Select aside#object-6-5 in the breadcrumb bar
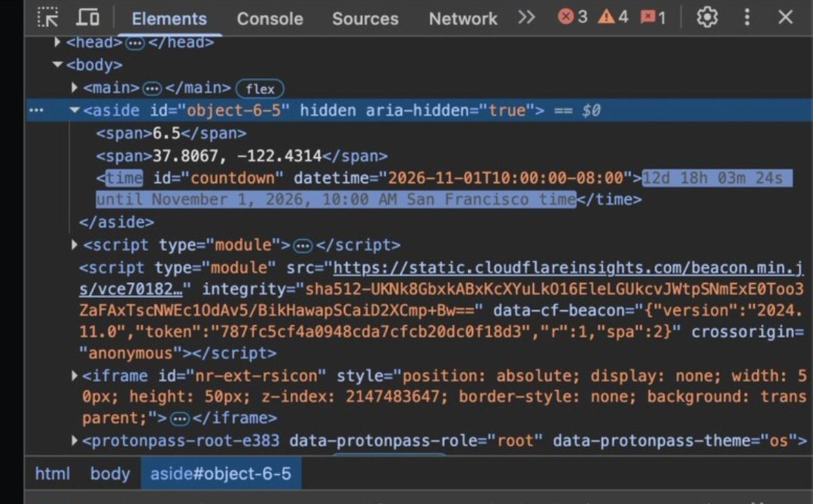Viewport: 813px width, 504px height. tap(221, 474)
